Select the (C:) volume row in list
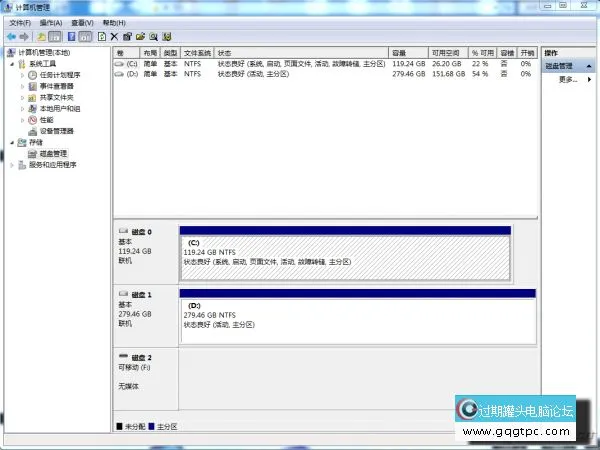Screen dimensions: 600x450 tap(325, 64)
